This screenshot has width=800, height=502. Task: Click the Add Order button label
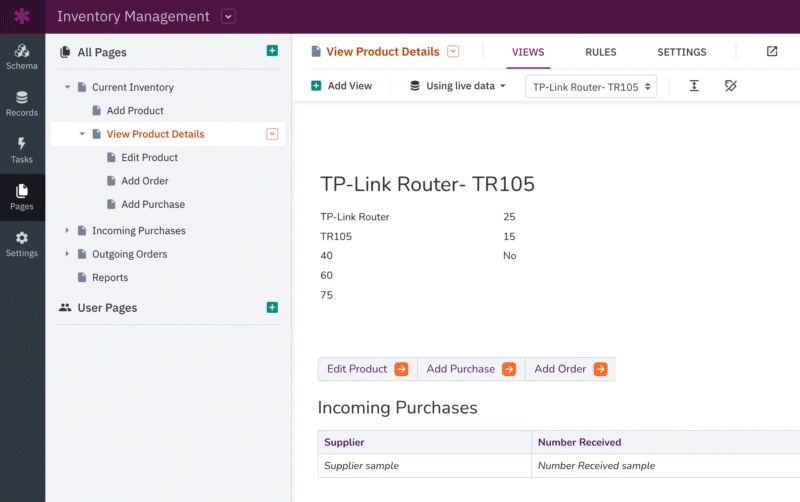(x=560, y=369)
